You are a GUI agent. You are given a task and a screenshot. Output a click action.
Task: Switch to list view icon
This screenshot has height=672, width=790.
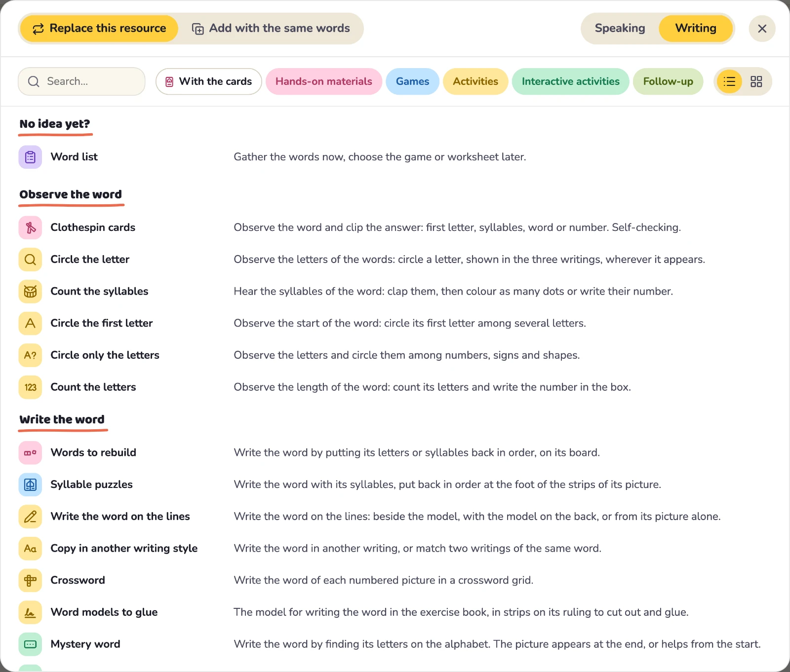[729, 81]
